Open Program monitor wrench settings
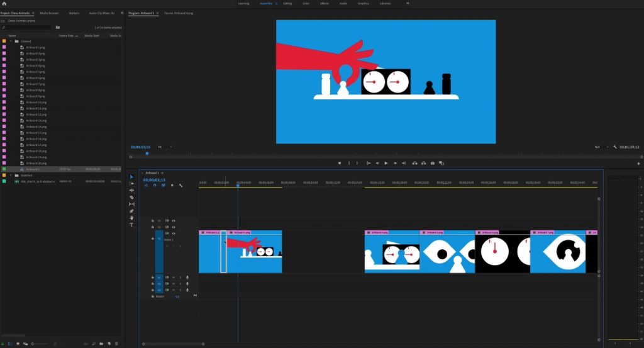 pyautogui.click(x=615, y=147)
